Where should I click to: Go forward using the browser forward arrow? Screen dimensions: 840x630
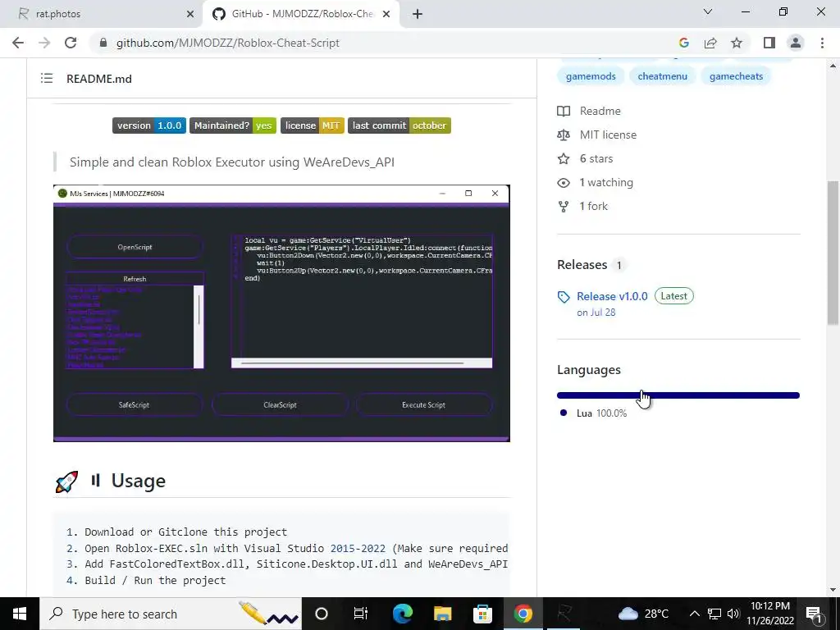coord(44,43)
